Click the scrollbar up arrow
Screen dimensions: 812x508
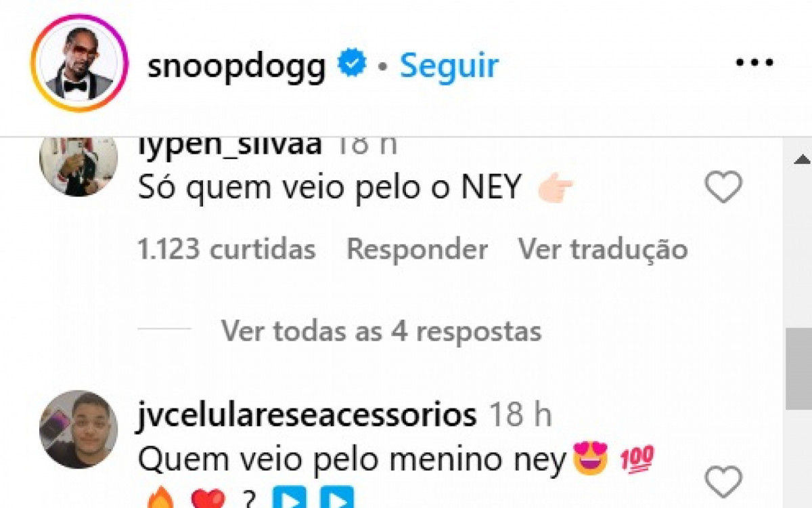pos(802,160)
